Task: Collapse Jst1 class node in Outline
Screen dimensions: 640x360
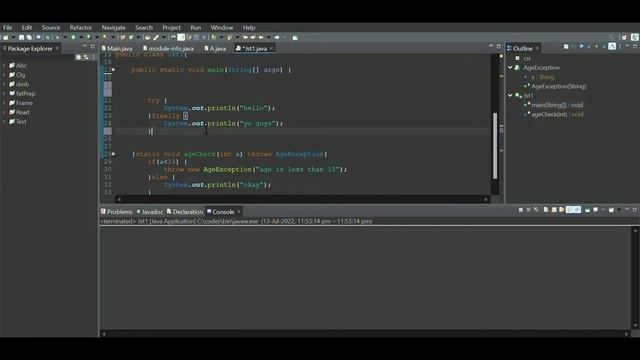Action: coord(510,95)
